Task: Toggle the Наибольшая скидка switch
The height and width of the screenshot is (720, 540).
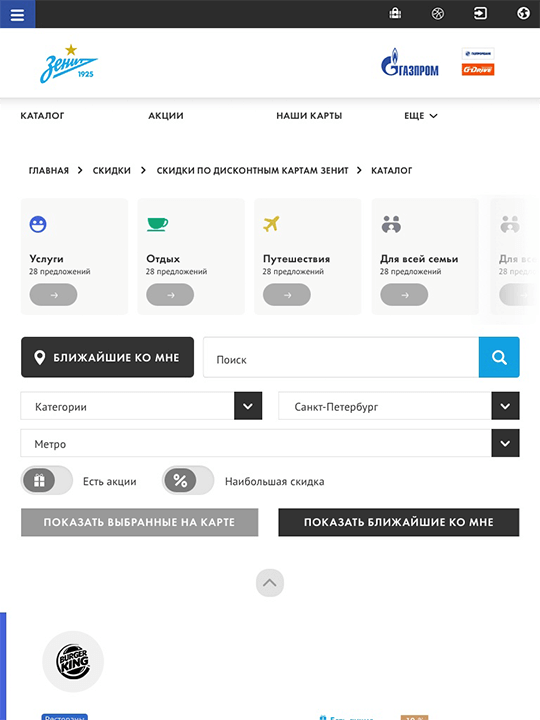Action: point(188,480)
